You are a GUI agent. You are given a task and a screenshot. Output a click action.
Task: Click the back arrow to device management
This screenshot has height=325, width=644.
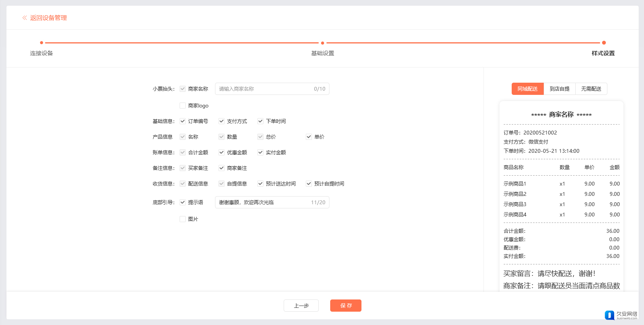[x=24, y=18]
